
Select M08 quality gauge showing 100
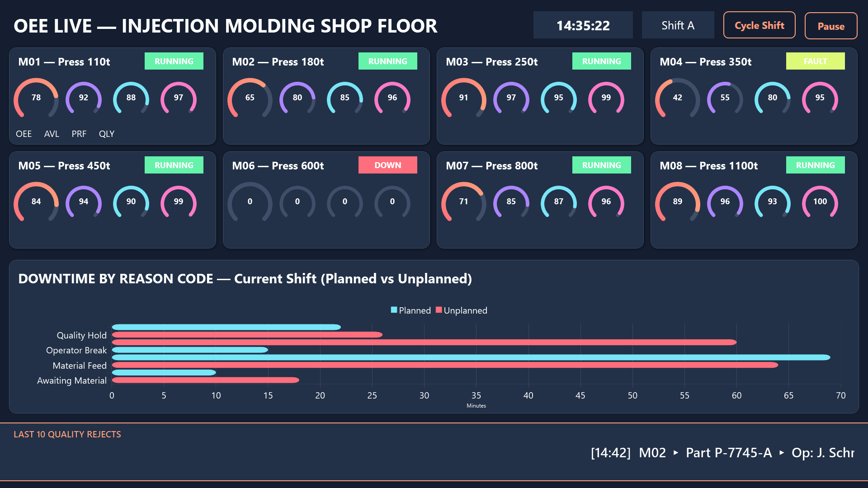[x=820, y=202]
